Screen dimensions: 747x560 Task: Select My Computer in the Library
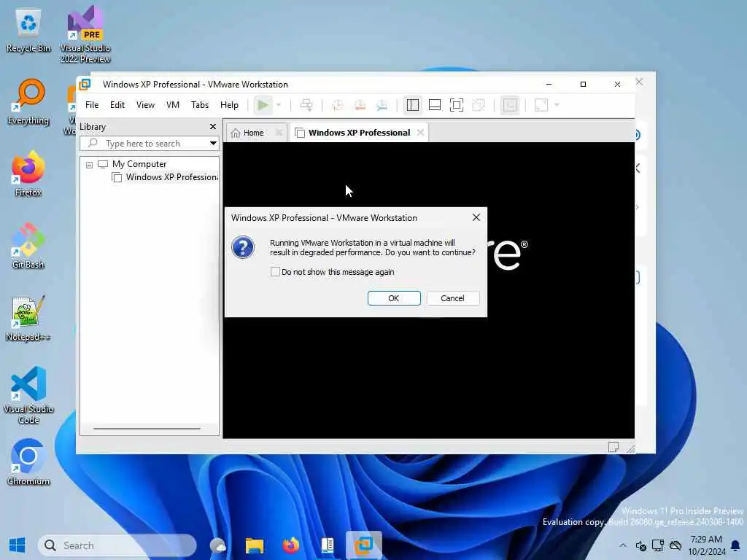(139, 164)
